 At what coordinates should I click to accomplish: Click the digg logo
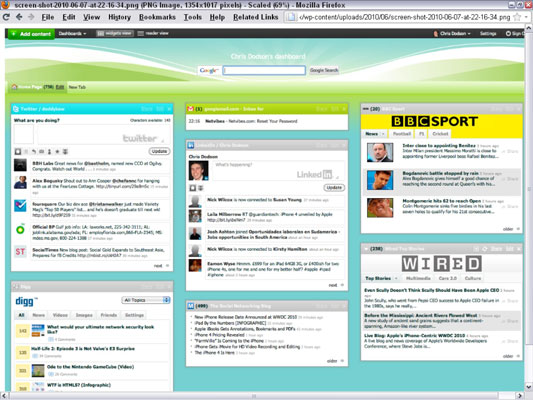tap(26, 301)
